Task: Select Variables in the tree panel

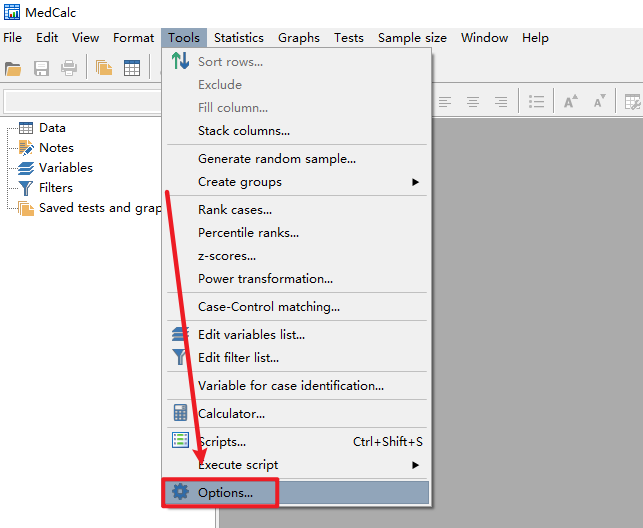Action: [65, 168]
